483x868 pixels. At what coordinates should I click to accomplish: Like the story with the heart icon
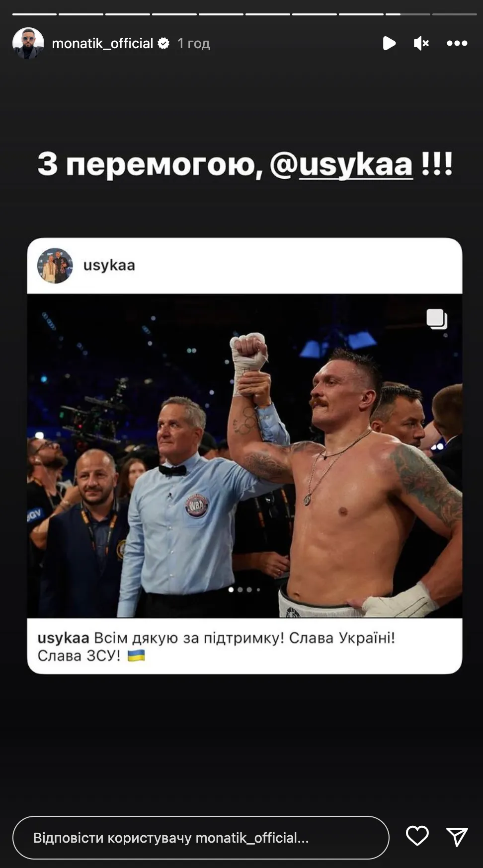417,836
